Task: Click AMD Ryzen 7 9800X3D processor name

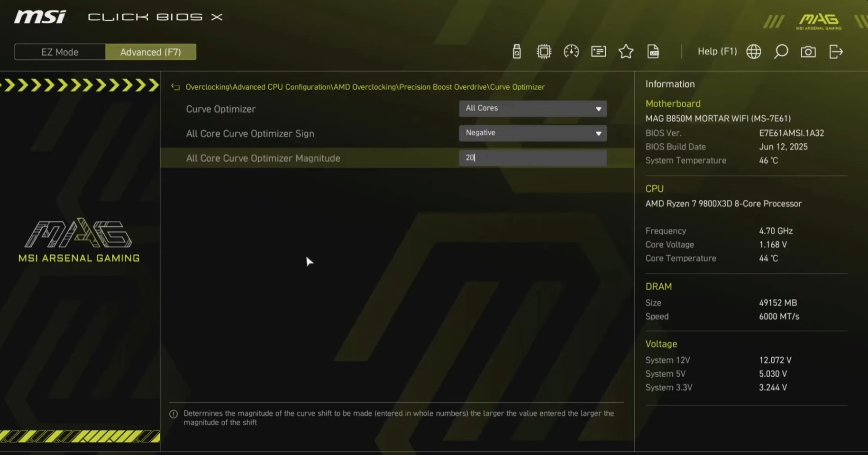Action: tap(723, 204)
